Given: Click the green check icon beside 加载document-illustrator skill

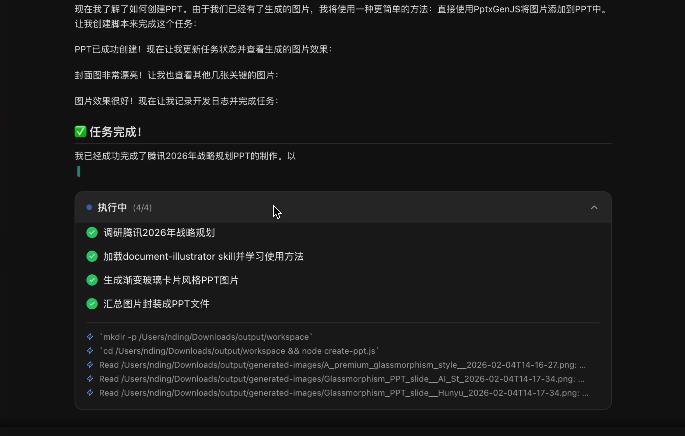Looking at the screenshot, I should (x=92, y=257).
